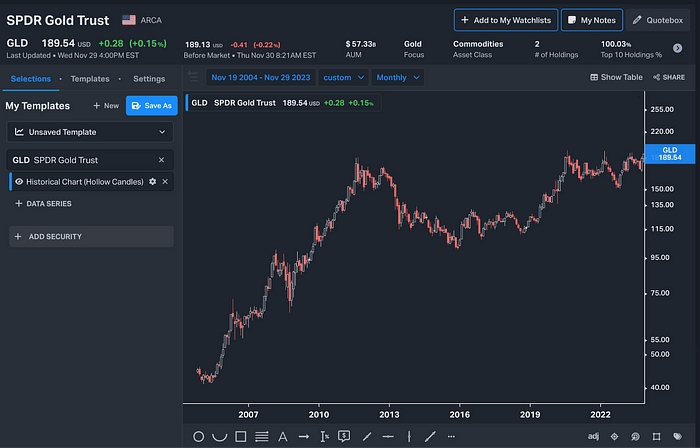The width and height of the screenshot is (700, 448).
Task: Click the fullscreen frame icon
Action: pyautogui.click(x=656, y=436)
